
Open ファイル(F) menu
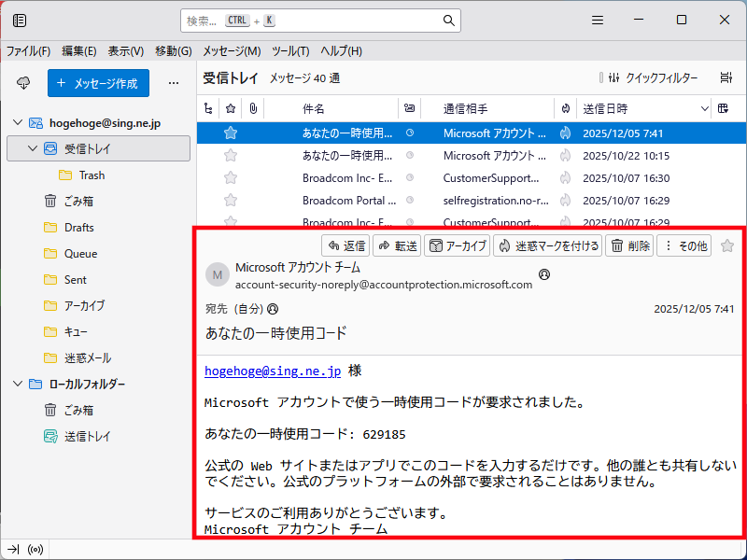coord(28,51)
